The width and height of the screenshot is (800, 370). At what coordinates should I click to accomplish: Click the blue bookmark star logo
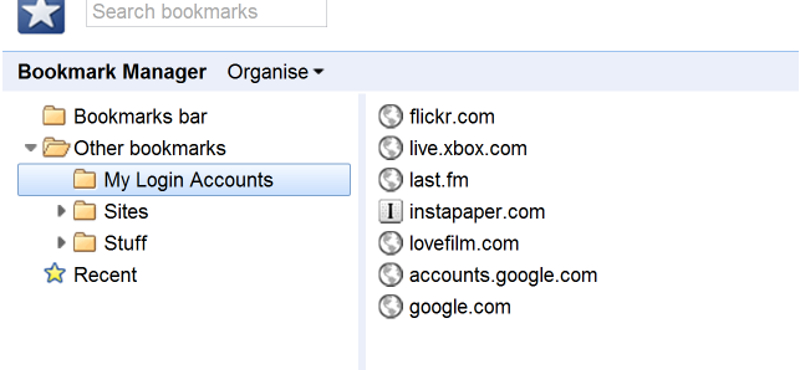pos(41,16)
